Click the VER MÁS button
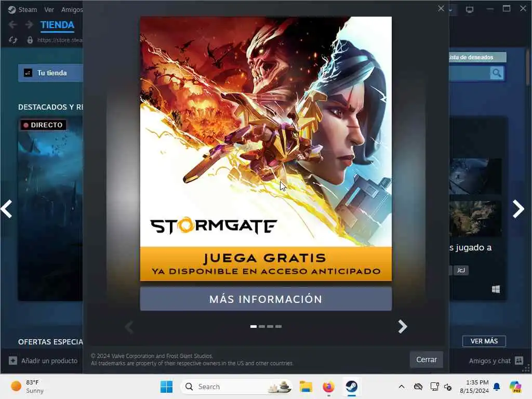Viewport: 532px width, 399px height. click(x=484, y=341)
